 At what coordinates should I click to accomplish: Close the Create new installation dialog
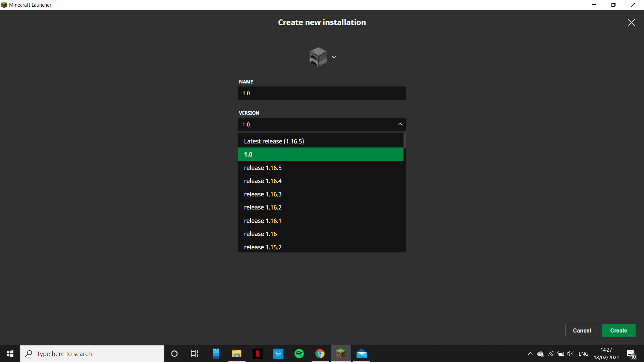(631, 22)
